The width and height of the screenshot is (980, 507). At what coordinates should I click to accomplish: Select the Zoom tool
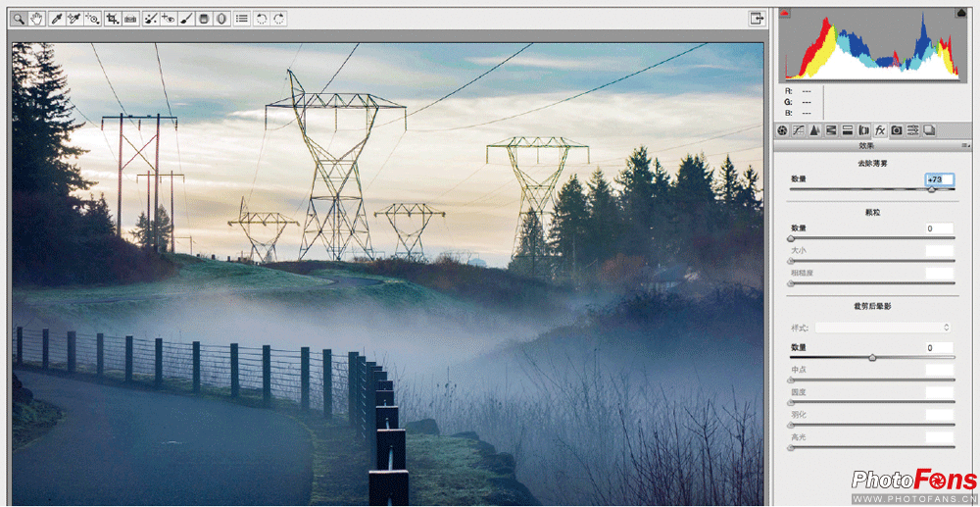coord(20,19)
